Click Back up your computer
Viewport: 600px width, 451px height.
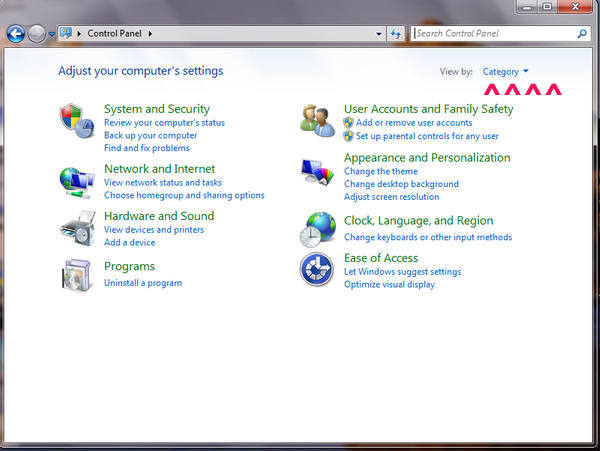pos(150,135)
